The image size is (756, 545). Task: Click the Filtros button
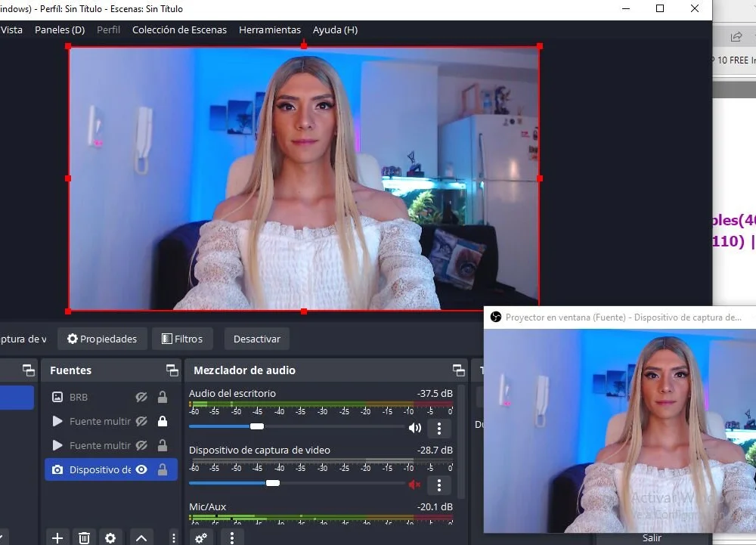point(182,339)
